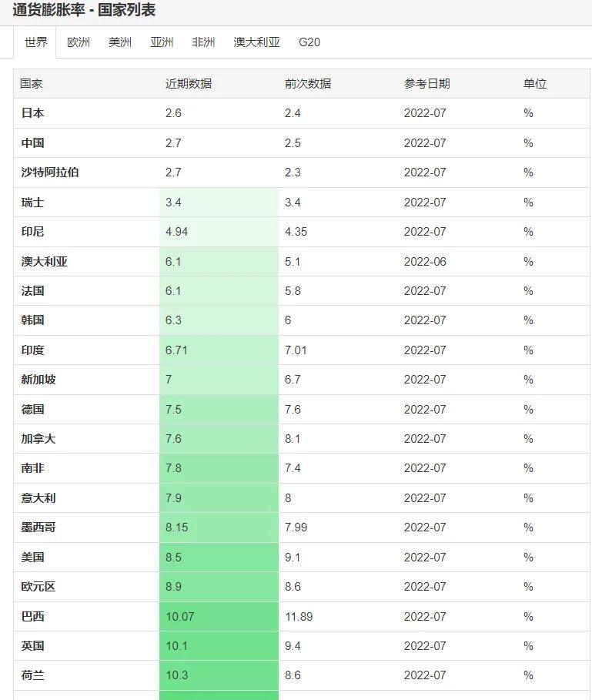This screenshot has height=700, width=592.
Task: Sort by the 前次数据 column header
Action: point(308,83)
